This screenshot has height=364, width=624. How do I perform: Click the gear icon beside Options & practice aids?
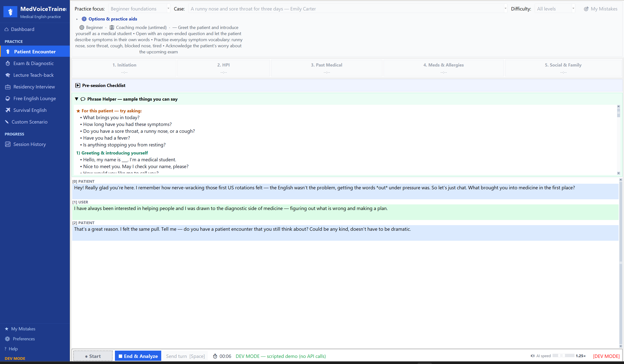pyautogui.click(x=84, y=19)
